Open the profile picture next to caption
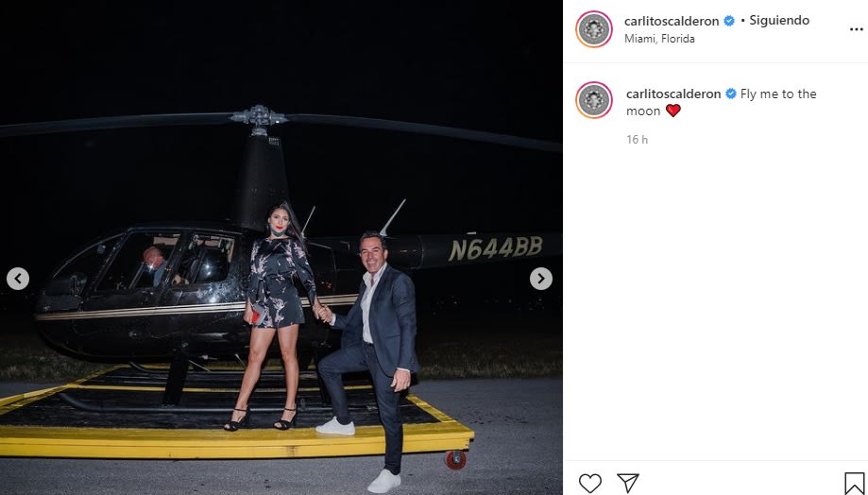Screen dimensions: 868x495 point(594,100)
